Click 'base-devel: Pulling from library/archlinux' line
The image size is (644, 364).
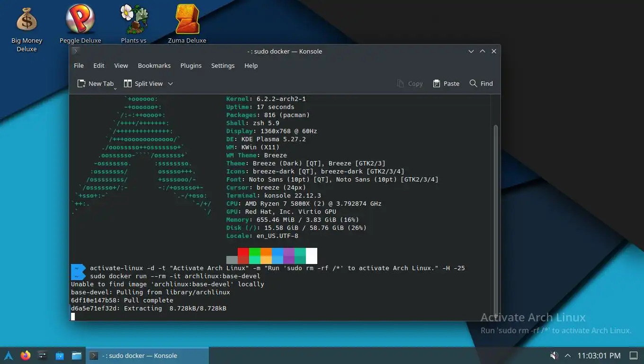click(151, 292)
